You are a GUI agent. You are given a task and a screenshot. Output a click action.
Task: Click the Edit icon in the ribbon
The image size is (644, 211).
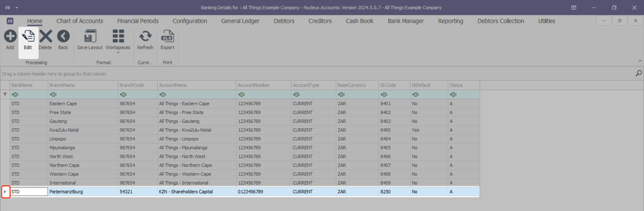(28, 36)
